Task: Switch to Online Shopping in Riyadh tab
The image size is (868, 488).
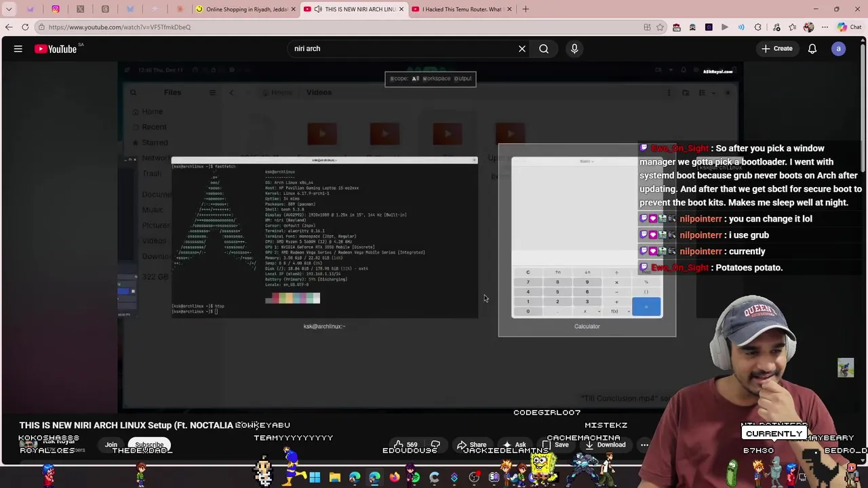Action: pos(244,9)
